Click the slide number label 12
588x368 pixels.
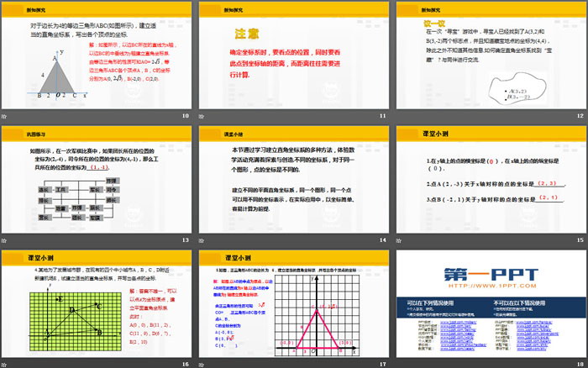point(580,116)
